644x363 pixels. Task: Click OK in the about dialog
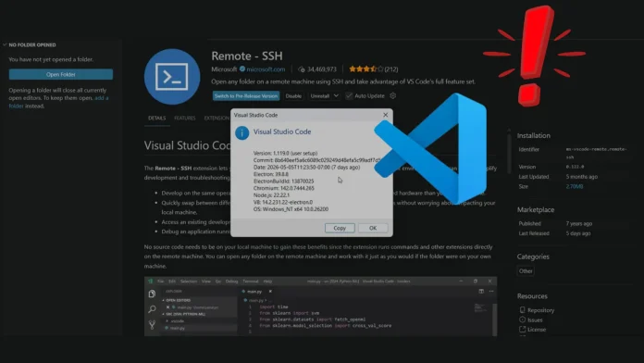(373, 228)
